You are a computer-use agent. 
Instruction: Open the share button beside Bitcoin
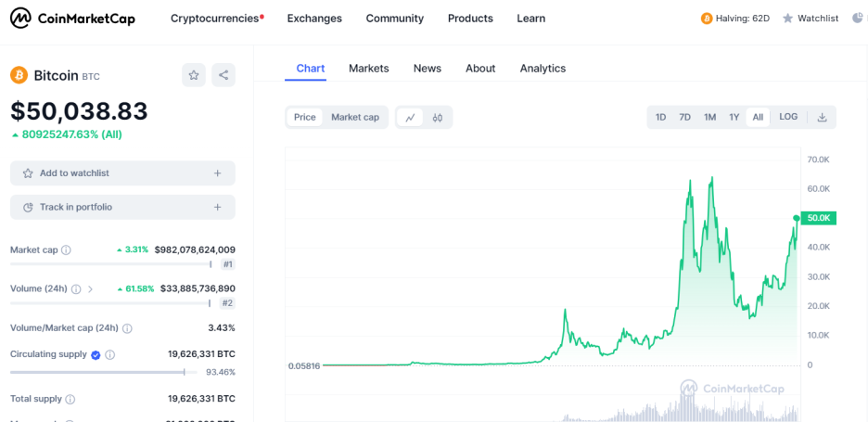point(223,75)
